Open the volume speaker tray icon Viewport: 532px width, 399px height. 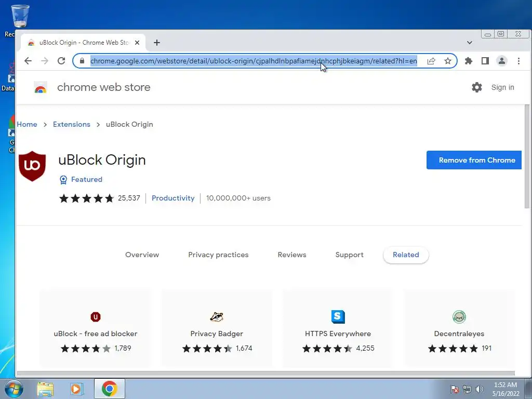tap(480, 389)
